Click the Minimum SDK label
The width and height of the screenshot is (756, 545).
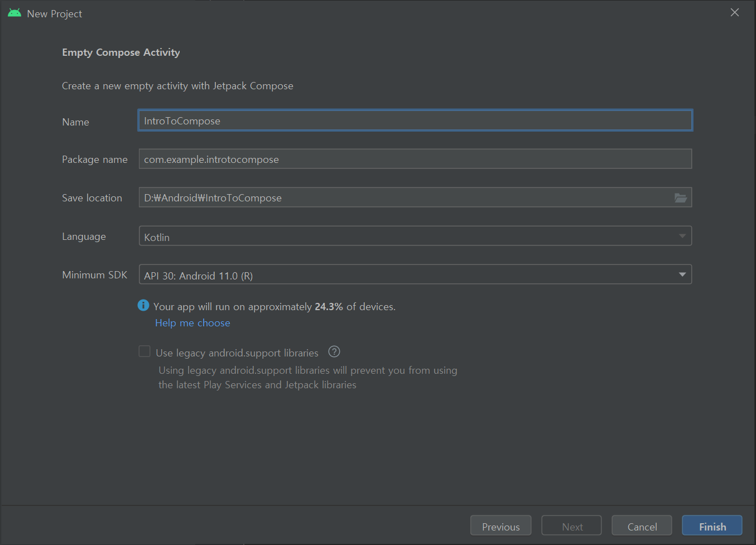pos(95,275)
